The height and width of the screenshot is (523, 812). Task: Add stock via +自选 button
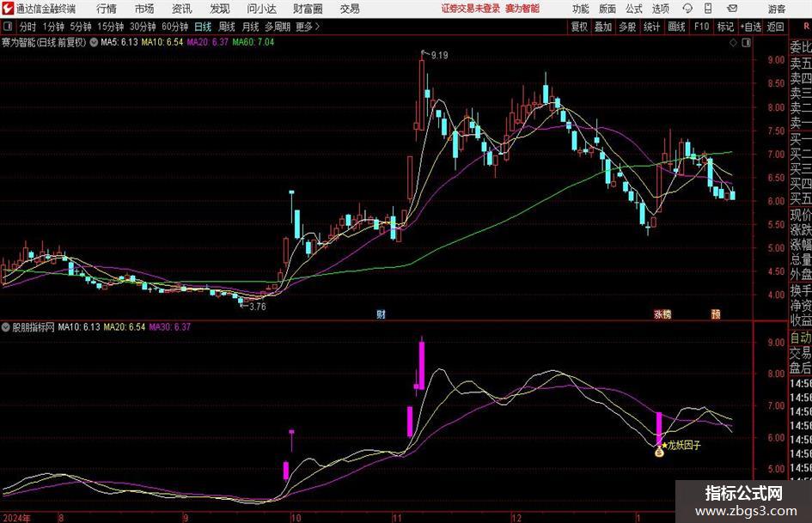coord(751,27)
